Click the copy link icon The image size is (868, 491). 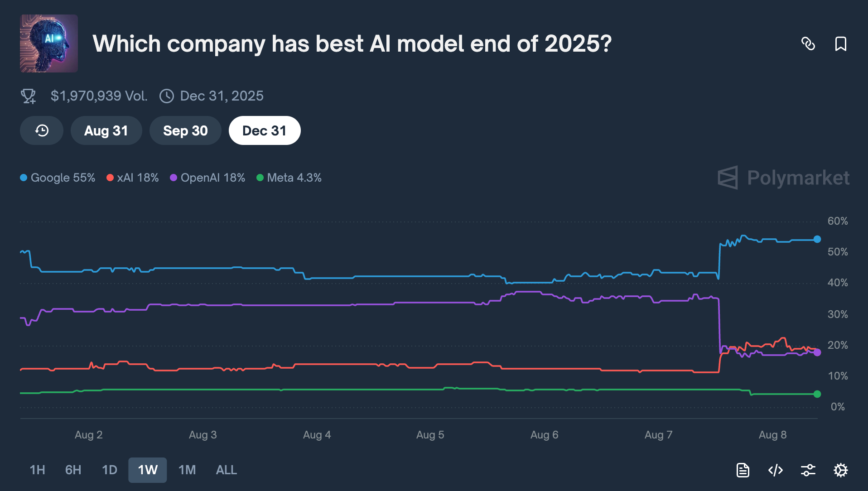[808, 44]
